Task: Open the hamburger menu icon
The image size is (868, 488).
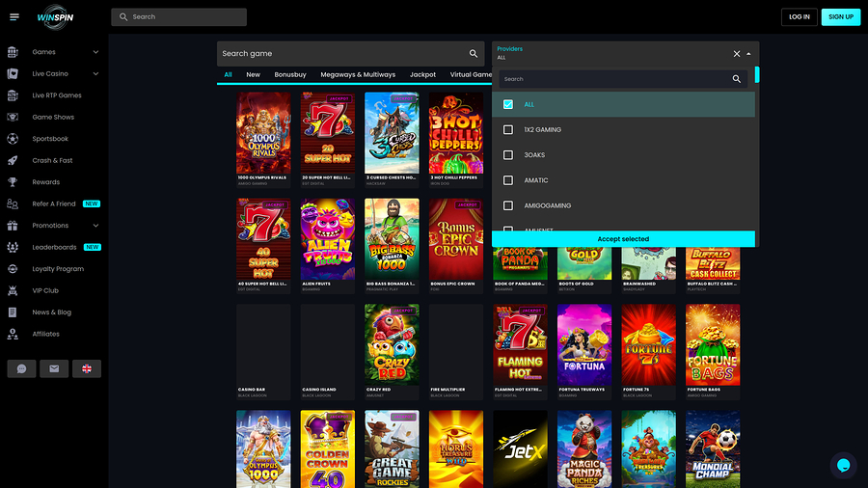Action: click(14, 17)
